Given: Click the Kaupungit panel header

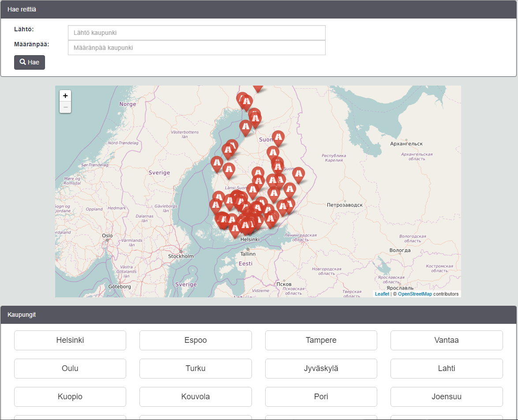Looking at the screenshot, I should click(x=259, y=315).
